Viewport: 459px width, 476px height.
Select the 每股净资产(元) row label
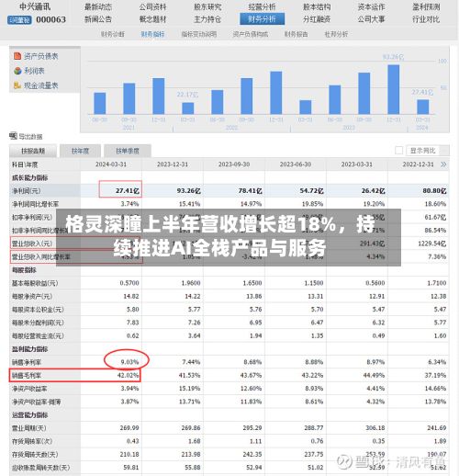(32, 296)
